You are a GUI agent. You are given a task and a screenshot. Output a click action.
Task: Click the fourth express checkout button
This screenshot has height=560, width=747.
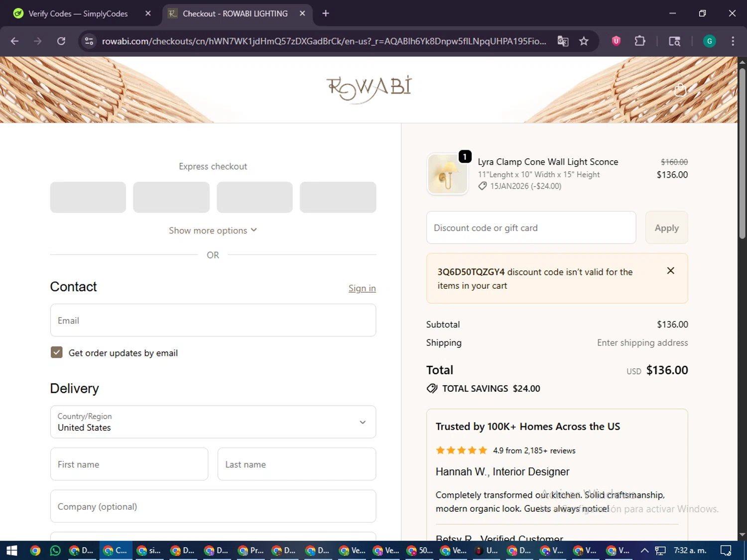(338, 197)
